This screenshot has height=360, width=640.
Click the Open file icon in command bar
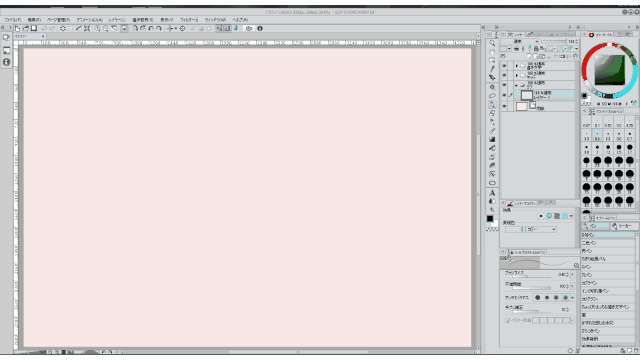tap(26, 29)
